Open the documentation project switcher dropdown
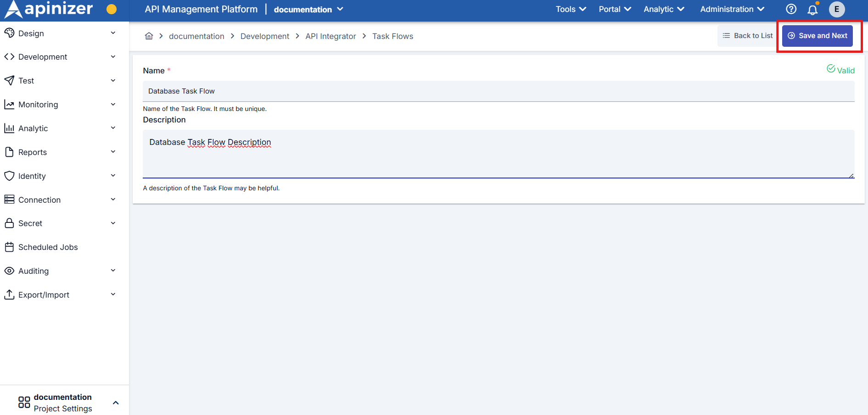868x415 pixels. coord(308,9)
